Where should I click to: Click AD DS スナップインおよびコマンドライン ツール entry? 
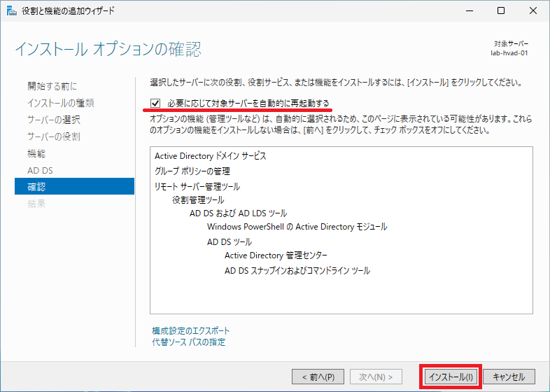click(x=297, y=271)
